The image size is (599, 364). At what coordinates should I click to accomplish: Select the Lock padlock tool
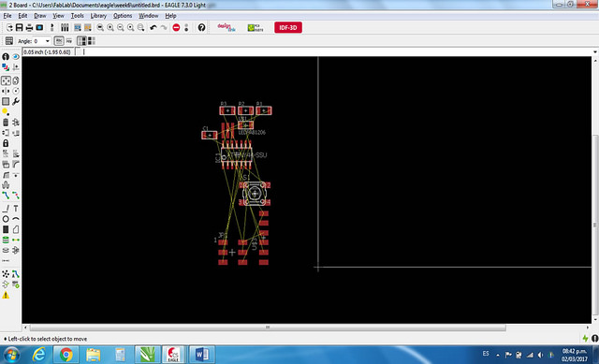6,143
